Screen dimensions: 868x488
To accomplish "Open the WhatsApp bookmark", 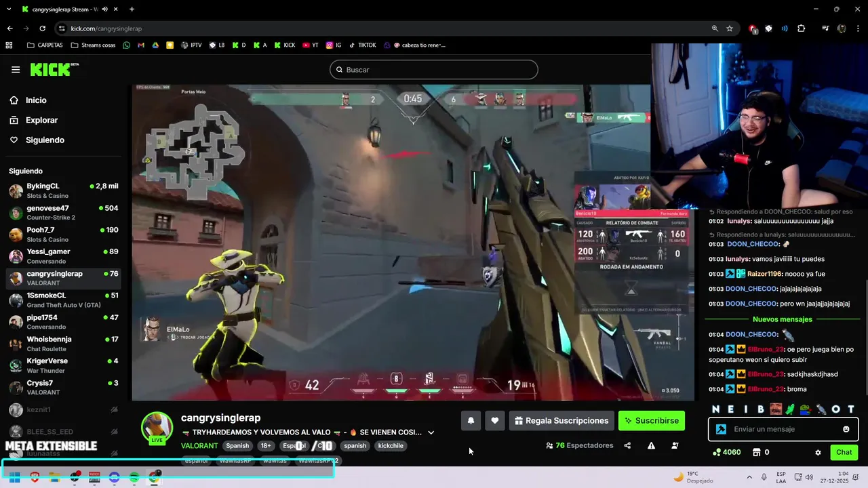I will coord(126,45).
